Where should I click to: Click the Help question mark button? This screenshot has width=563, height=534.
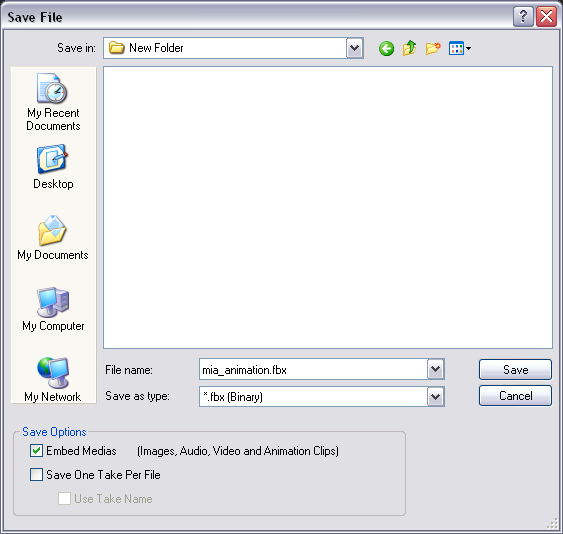(x=523, y=17)
